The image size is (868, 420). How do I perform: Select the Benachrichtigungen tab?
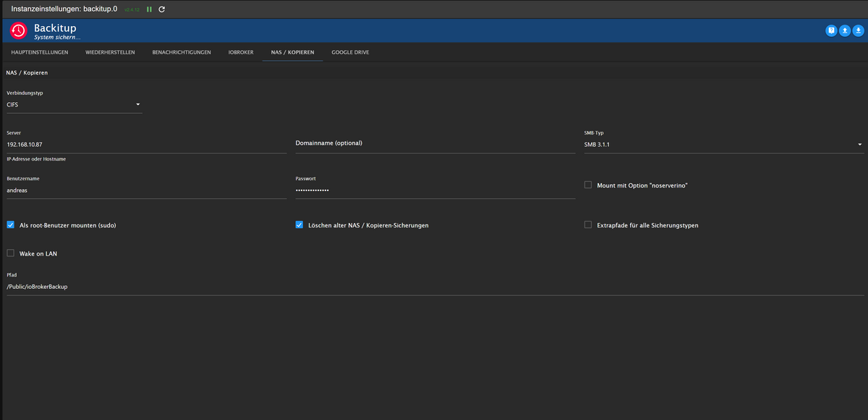[x=182, y=52]
